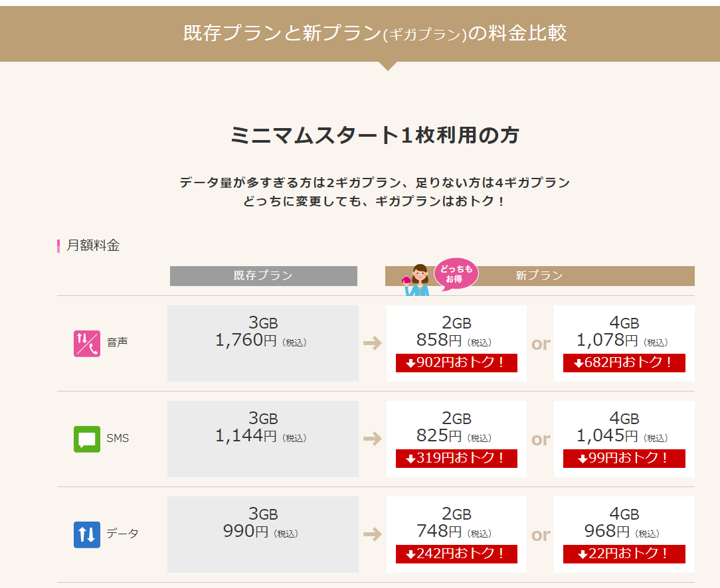
Task: Select the 4GB 1,078円 voice plan card
Action: pos(624,332)
